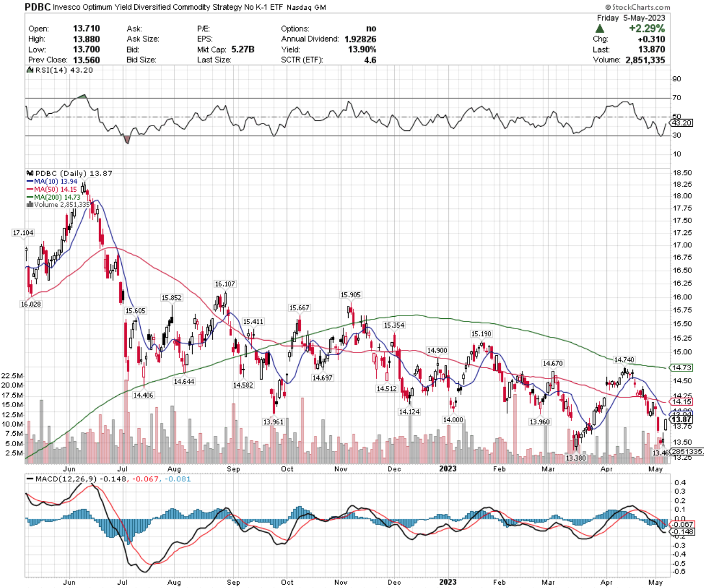
Task: Click the PDBC (Daily) 13.87 legend label
Action: (x=74, y=173)
